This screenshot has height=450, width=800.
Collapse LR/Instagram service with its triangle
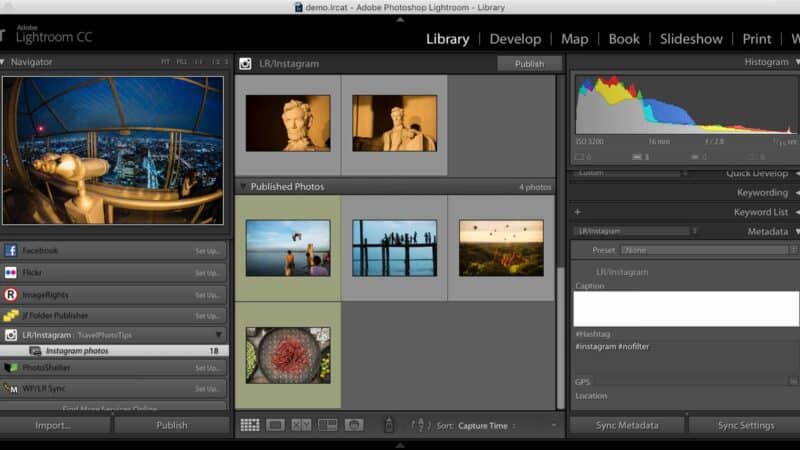219,335
